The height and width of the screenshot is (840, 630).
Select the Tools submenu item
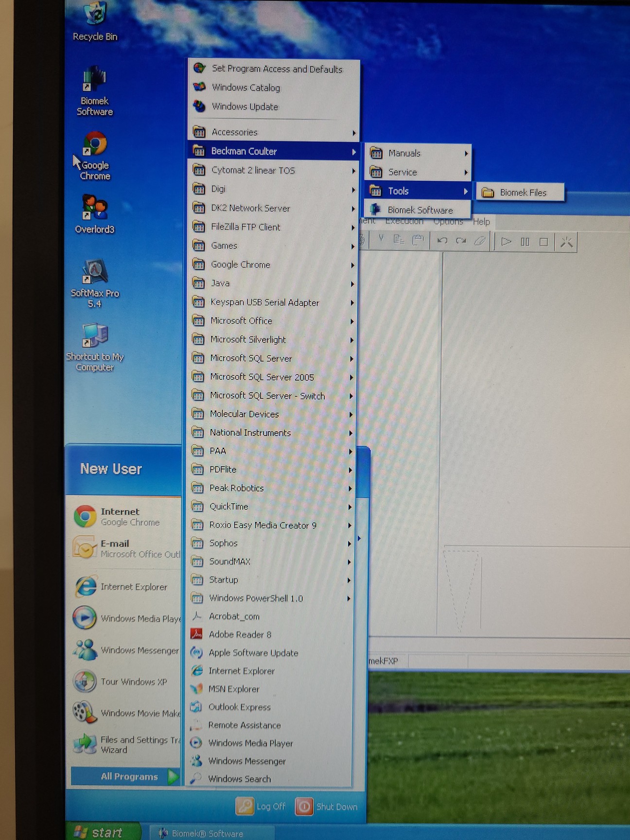point(418,191)
